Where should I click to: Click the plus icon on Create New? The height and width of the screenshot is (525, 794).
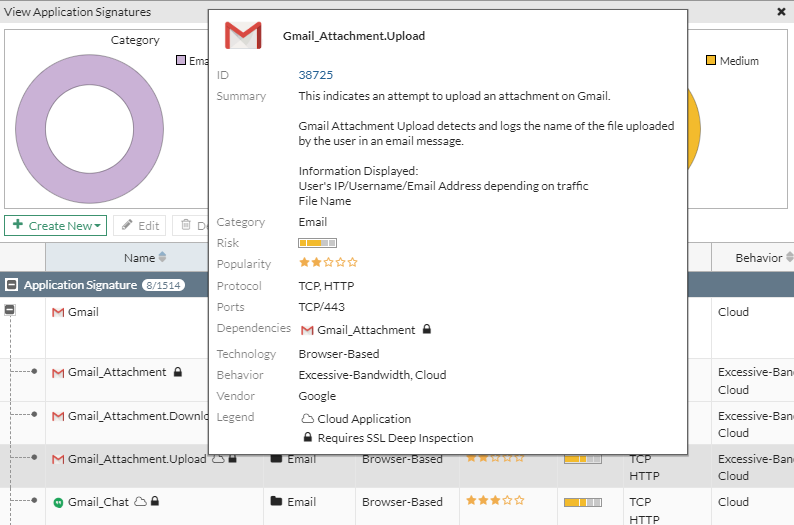(x=18, y=224)
